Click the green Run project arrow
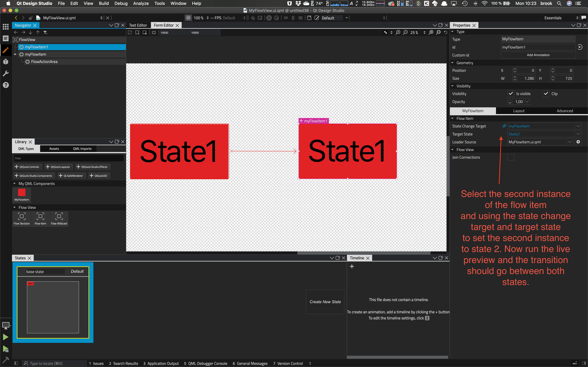The height and width of the screenshot is (367, 588). [x=6, y=337]
